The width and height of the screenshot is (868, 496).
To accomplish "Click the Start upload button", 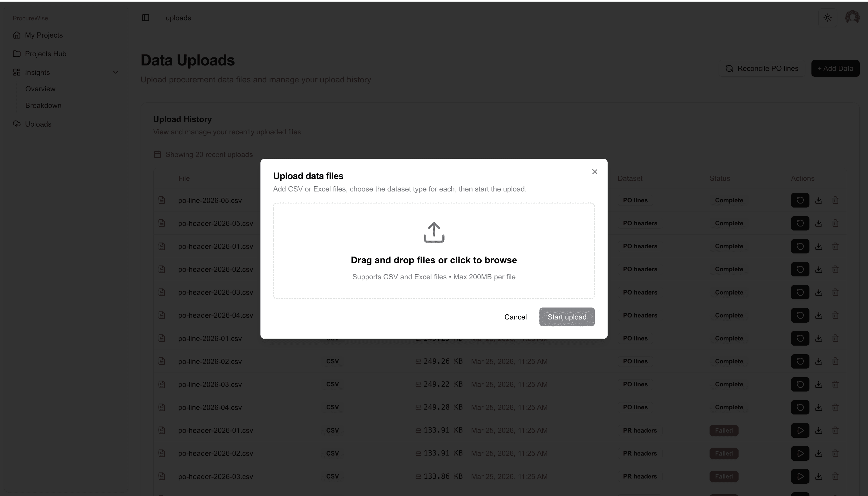I will [567, 317].
